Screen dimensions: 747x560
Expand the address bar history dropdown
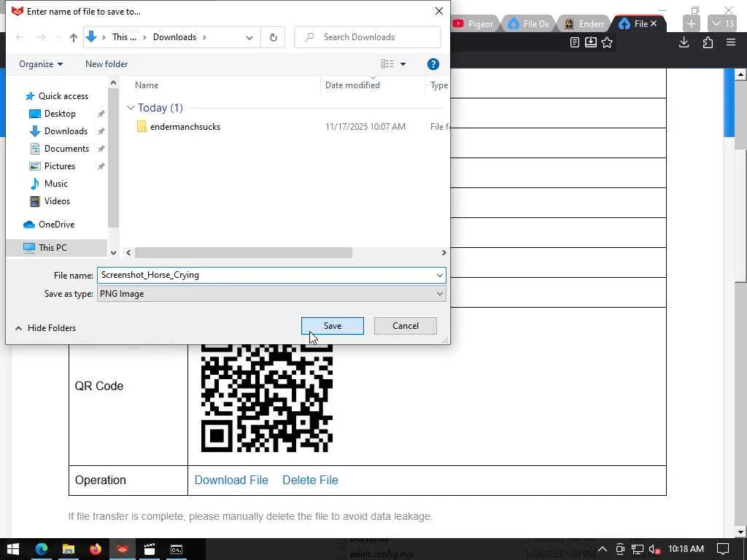click(249, 38)
